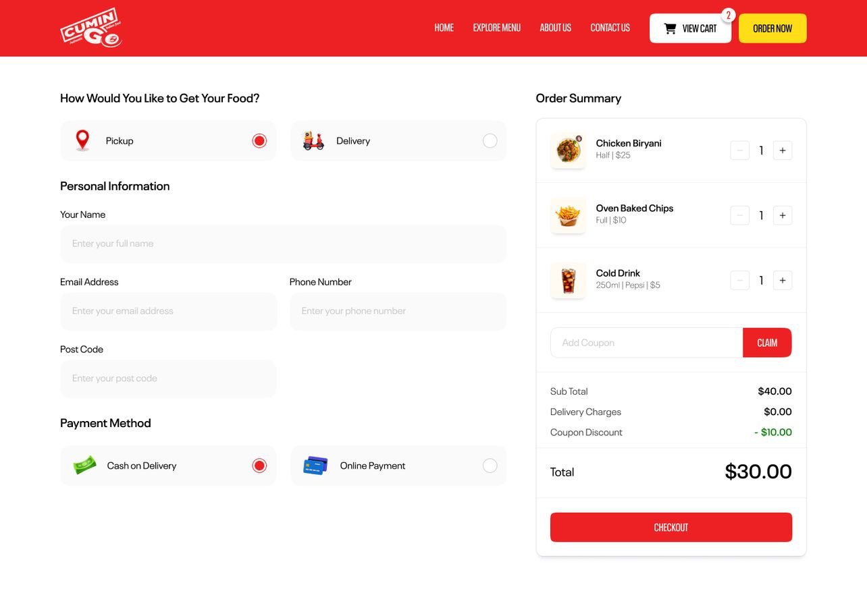The height and width of the screenshot is (616, 867).
Task: Click the cart count badge showing 2
Action: [x=728, y=16]
